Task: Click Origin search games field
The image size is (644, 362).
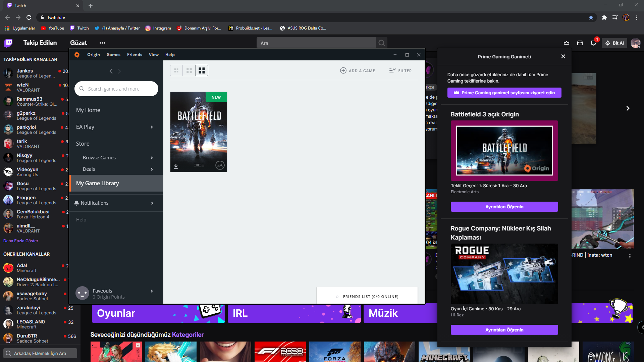Action: [x=116, y=89]
